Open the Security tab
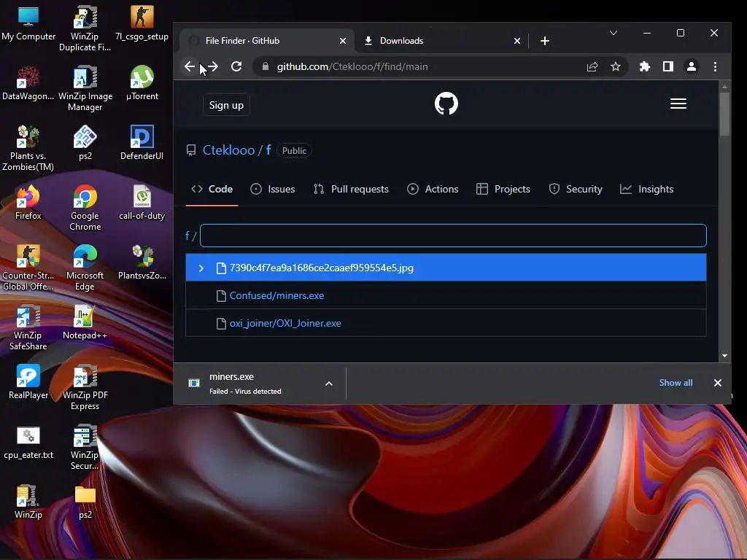The height and width of the screenshot is (560, 747). pyautogui.click(x=576, y=189)
